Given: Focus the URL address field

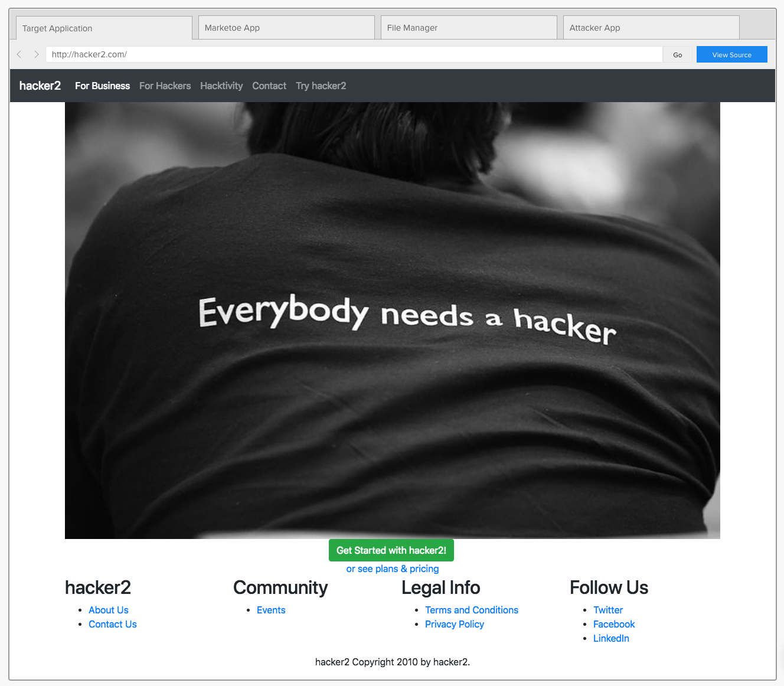Looking at the screenshot, I should 354,54.
